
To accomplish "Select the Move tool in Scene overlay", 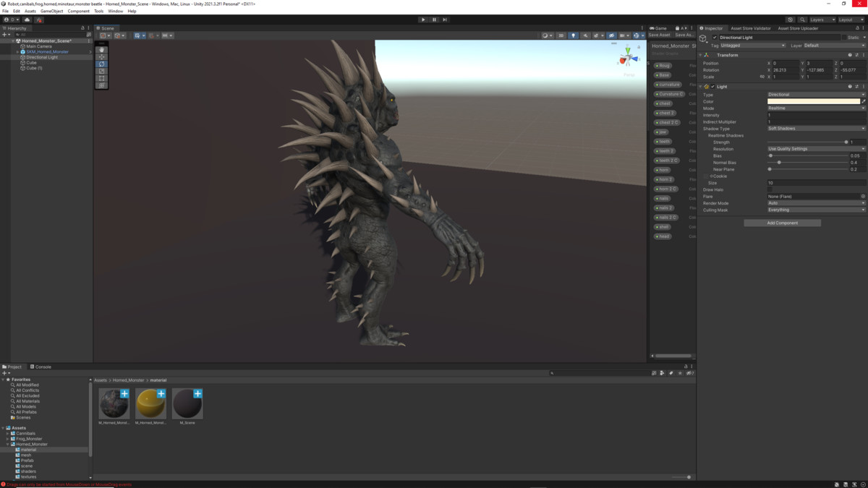I will tap(102, 57).
